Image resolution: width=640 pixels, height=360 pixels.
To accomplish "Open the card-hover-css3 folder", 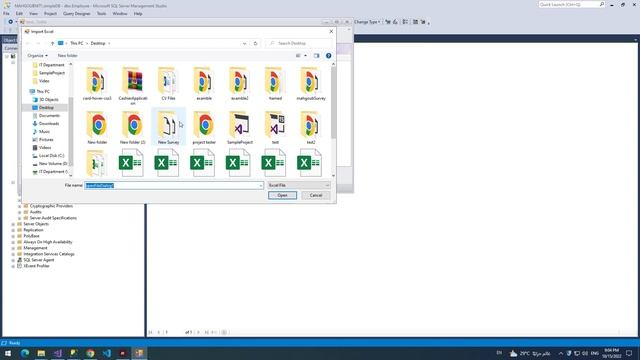I will pos(97,84).
